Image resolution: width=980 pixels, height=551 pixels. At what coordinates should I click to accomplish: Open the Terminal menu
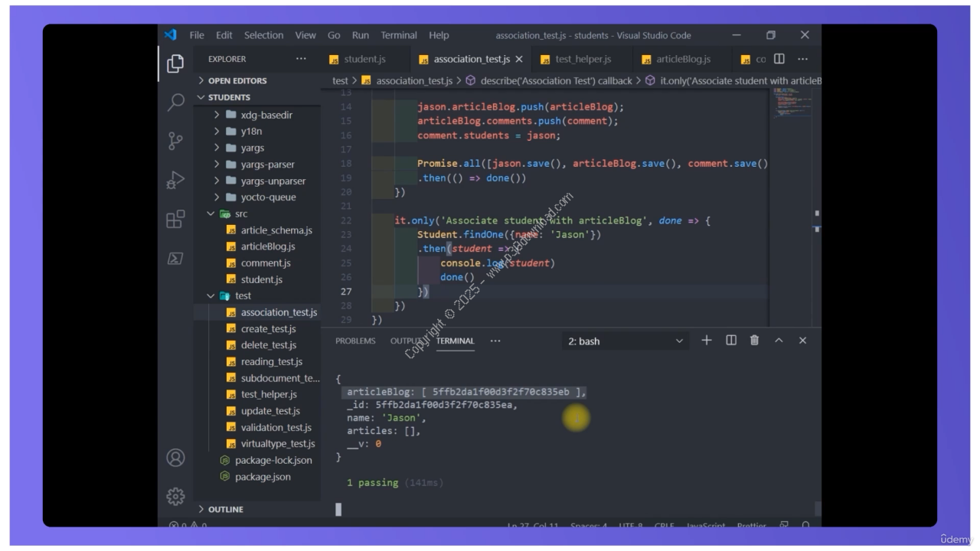399,35
